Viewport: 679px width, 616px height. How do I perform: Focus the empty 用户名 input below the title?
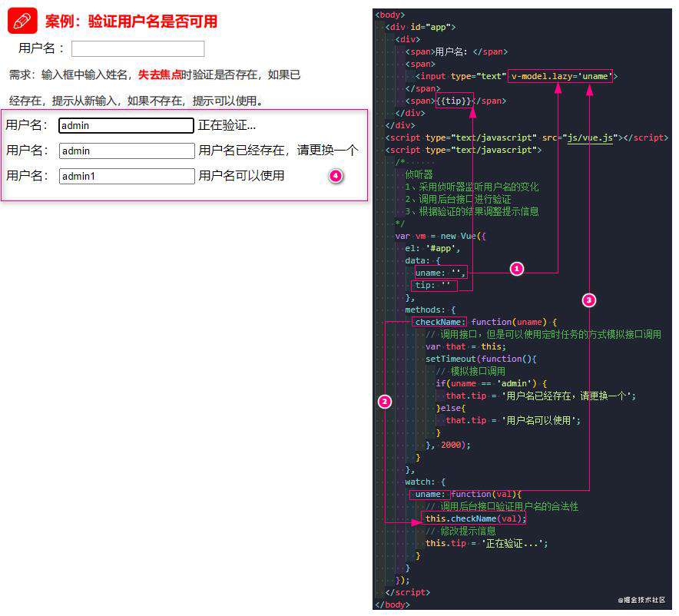point(137,48)
